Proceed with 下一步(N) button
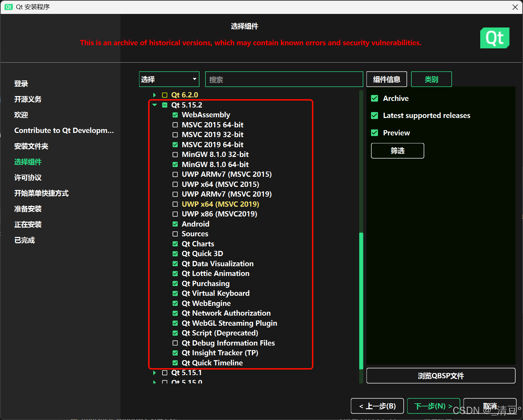This screenshot has height=420, width=523. coord(434,406)
